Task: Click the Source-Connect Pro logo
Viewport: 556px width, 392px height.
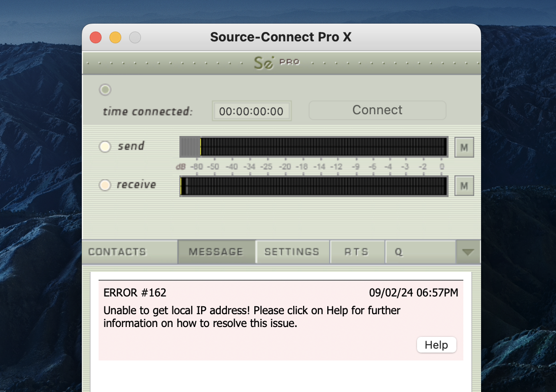Action: [x=277, y=63]
